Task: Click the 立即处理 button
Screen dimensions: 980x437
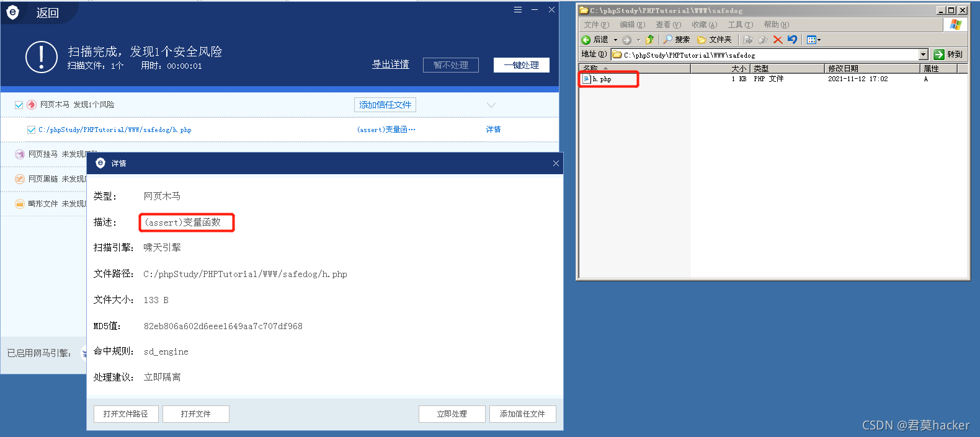Action: (452, 414)
